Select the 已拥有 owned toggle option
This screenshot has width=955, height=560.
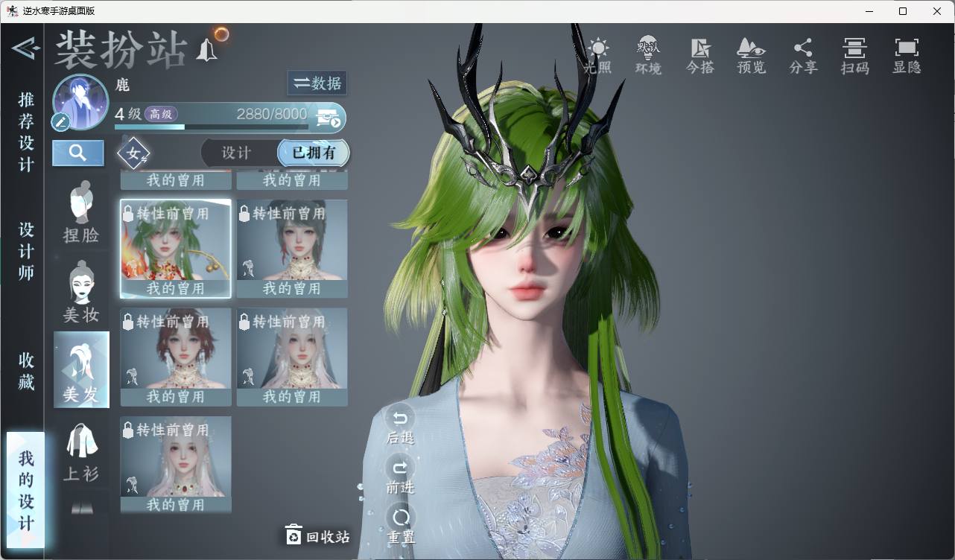(x=314, y=153)
